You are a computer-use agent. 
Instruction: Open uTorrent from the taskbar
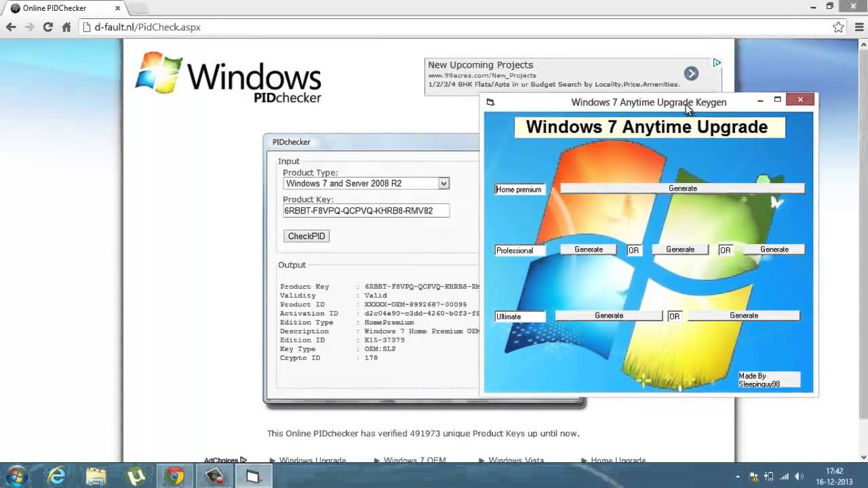click(136, 476)
